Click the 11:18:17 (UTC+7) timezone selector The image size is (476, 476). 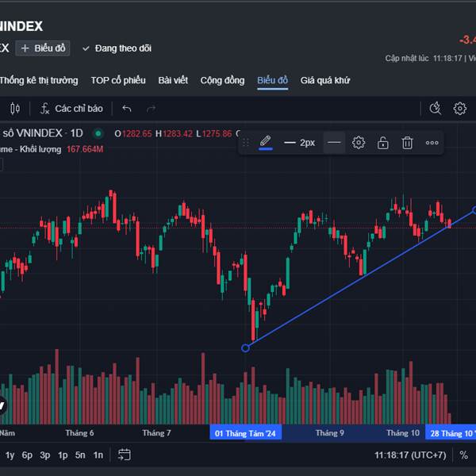(x=410, y=455)
